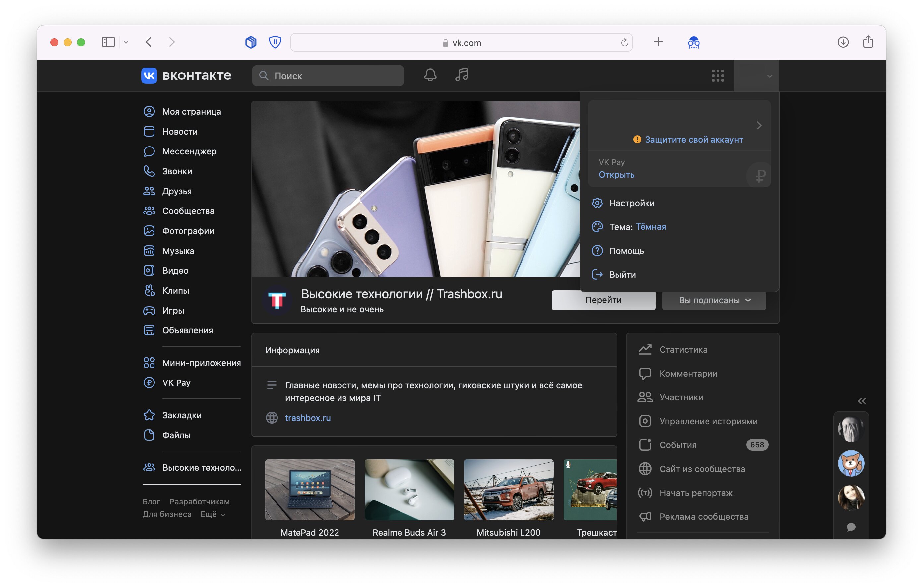Click the Блог footer link
The width and height of the screenshot is (923, 588).
[x=152, y=502]
